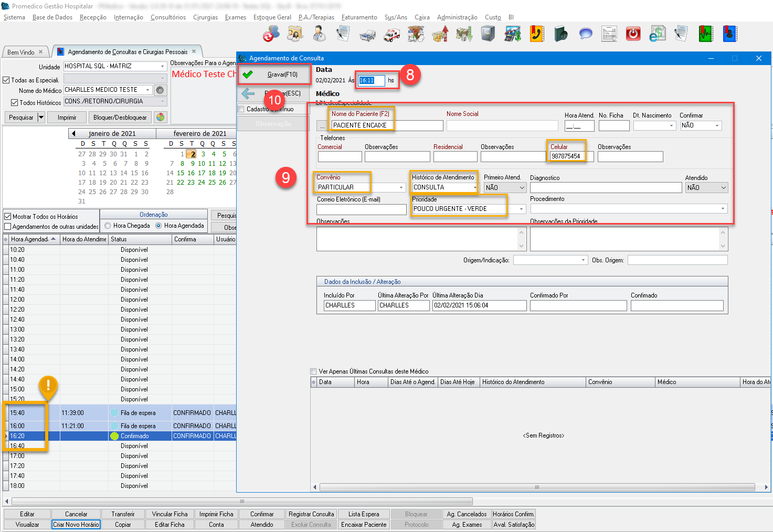Click the pie chart icon next to Bloquear/Desbloquear

(x=161, y=117)
